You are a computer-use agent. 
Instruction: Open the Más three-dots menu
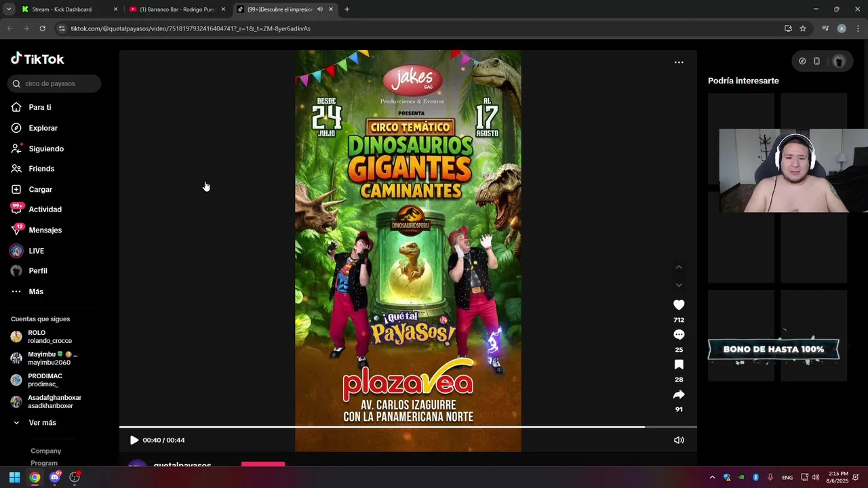tap(27, 291)
